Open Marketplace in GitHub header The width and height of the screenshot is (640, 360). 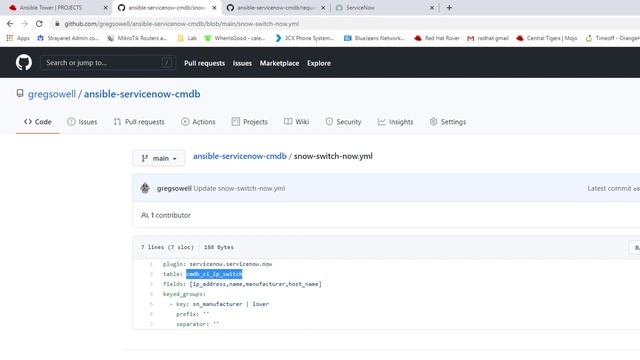pos(279,63)
